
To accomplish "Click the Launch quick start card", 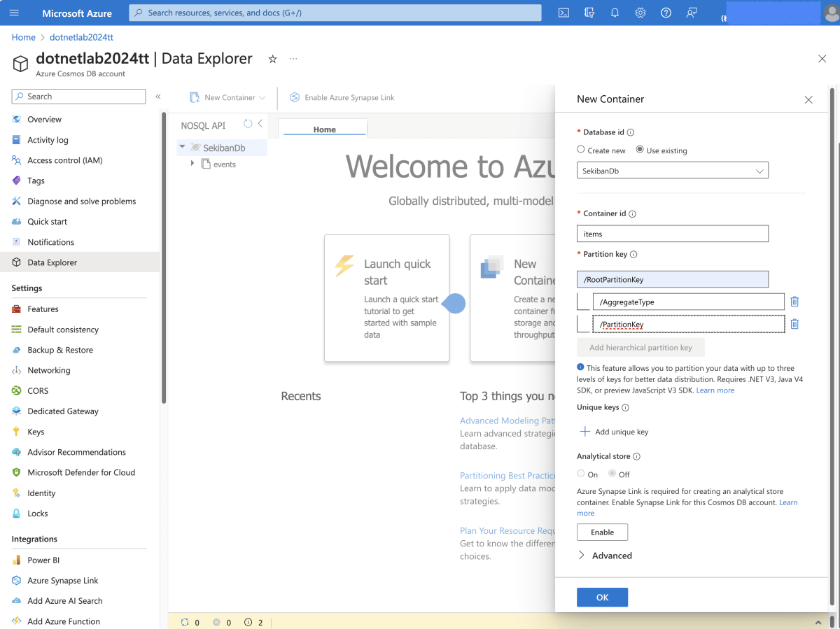I will coord(386,298).
